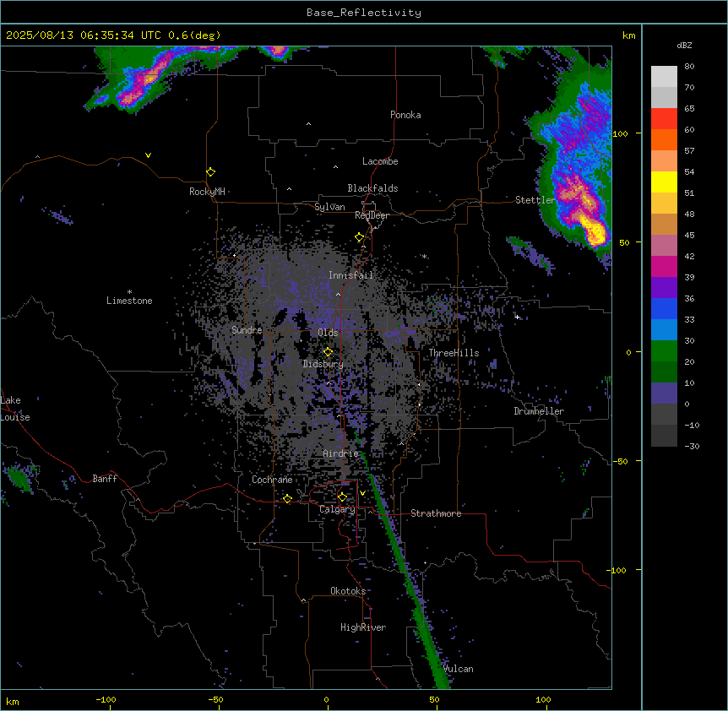Select the green 20-30 dBZ legend swatch

point(664,351)
